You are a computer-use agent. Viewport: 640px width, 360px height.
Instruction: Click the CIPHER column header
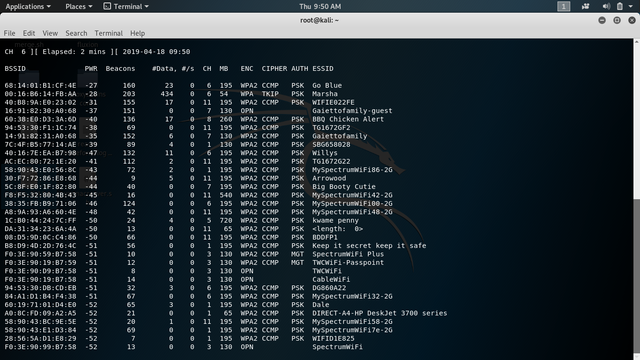[274, 69]
